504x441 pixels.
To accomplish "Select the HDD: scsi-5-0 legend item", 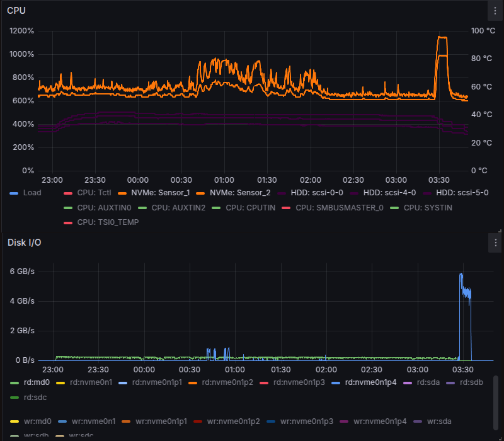I will 462,193.
